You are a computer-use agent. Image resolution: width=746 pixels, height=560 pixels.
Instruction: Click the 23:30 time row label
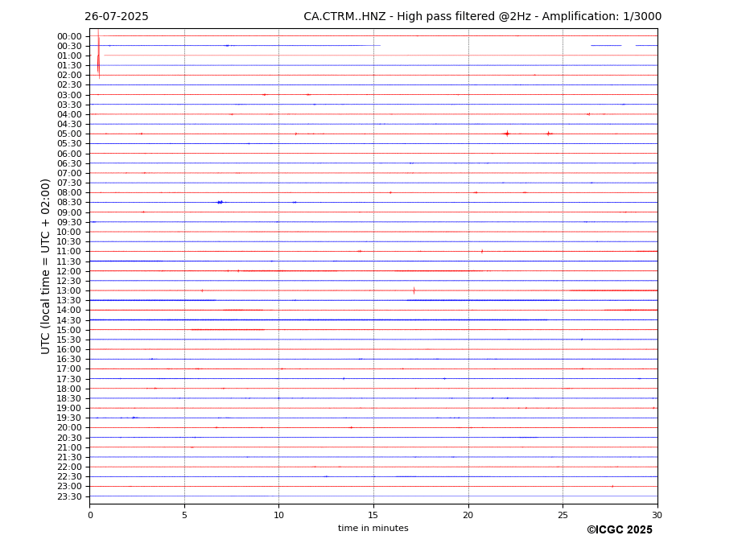69,496
